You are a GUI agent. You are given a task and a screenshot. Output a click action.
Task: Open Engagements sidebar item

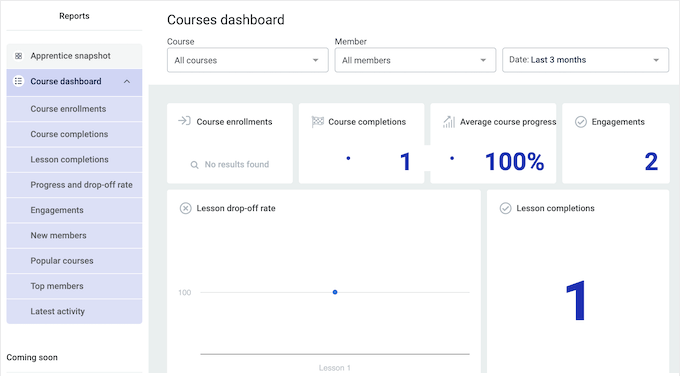[x=74, y=210]
